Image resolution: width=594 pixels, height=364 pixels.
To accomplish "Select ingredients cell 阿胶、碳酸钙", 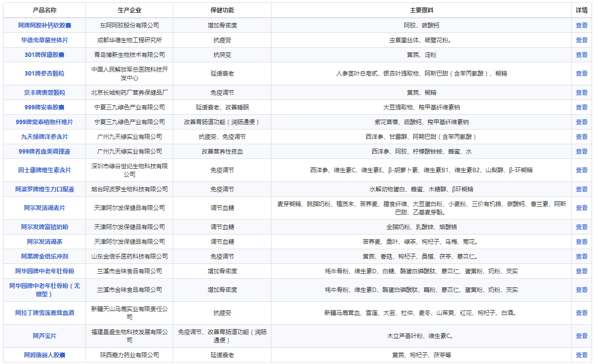I will point(422,26).
